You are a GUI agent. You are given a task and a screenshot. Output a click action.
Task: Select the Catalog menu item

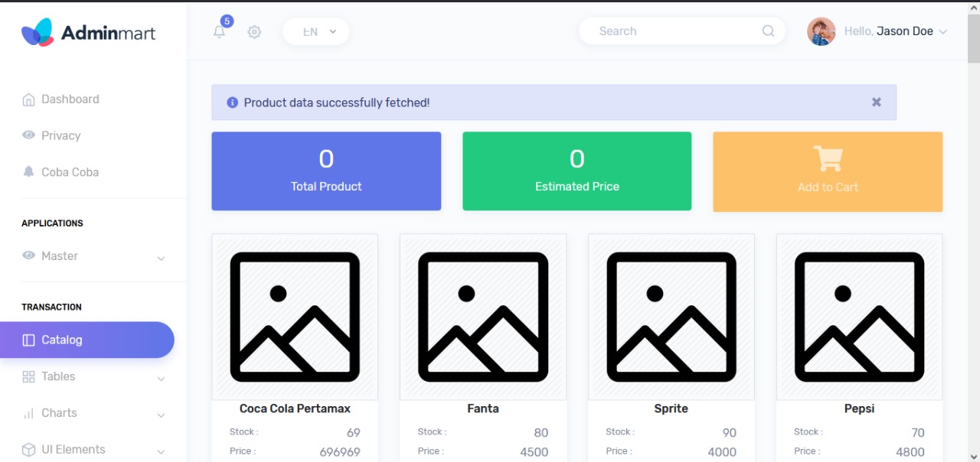point(87,340)
